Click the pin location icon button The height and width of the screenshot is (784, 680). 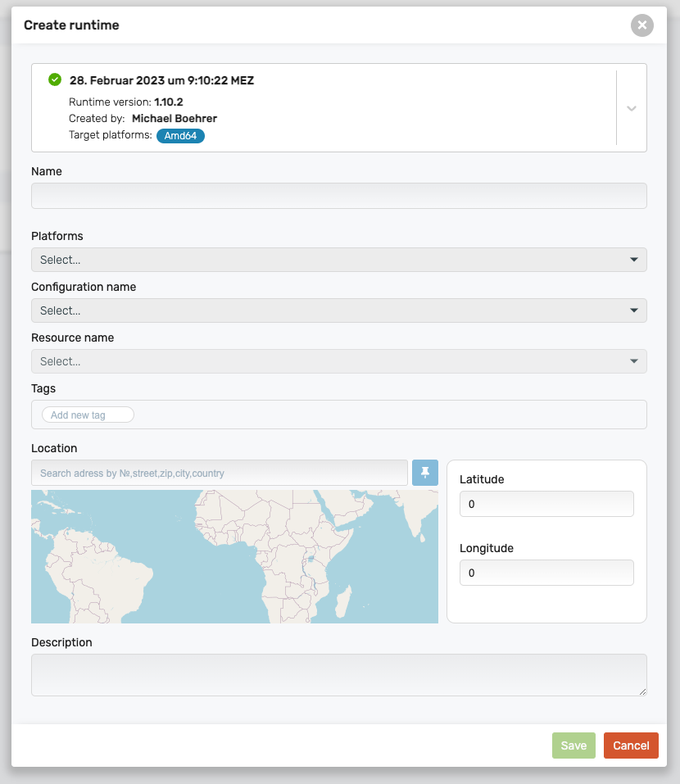tap(424, 473)
